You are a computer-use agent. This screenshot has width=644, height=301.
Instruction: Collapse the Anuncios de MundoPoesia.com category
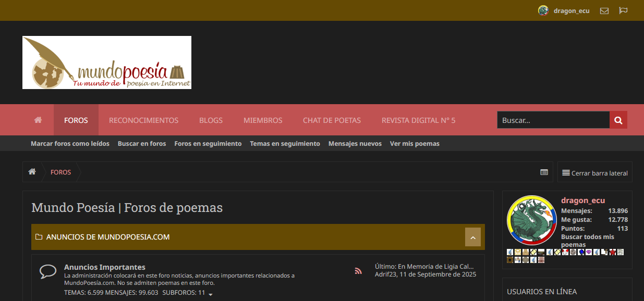[x=472, y=237]
